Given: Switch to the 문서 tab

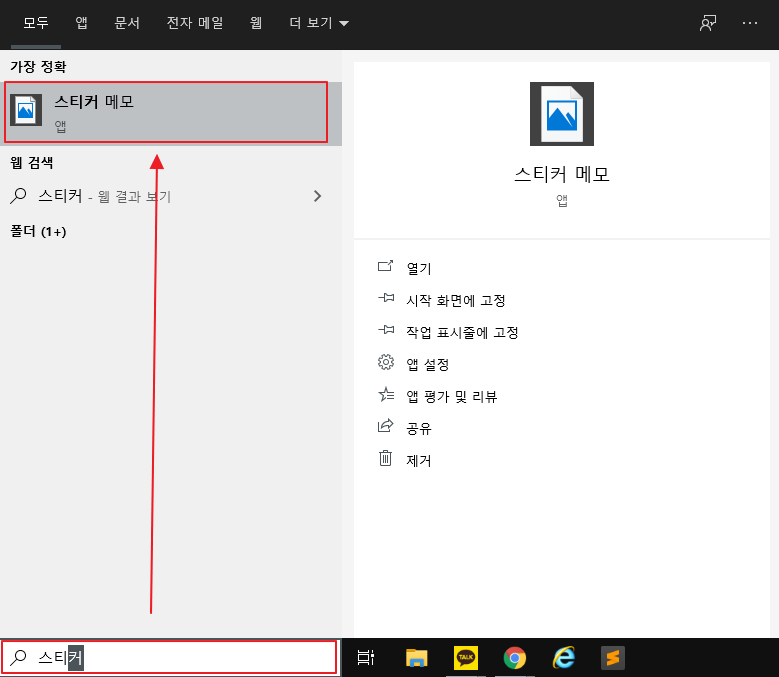Looking at the screenshot, I should click(x=127, y=23).
